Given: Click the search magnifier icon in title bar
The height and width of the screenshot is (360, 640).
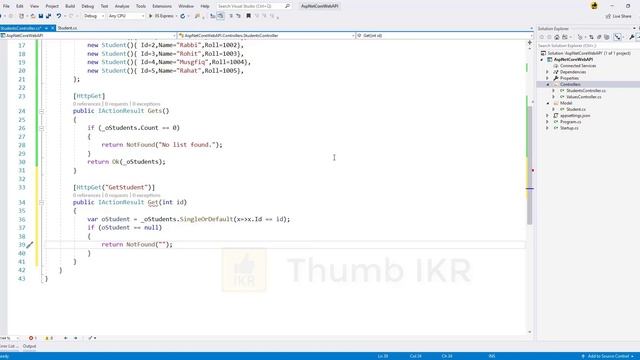Looking at the screenshot, I should (x=287, y=6).
